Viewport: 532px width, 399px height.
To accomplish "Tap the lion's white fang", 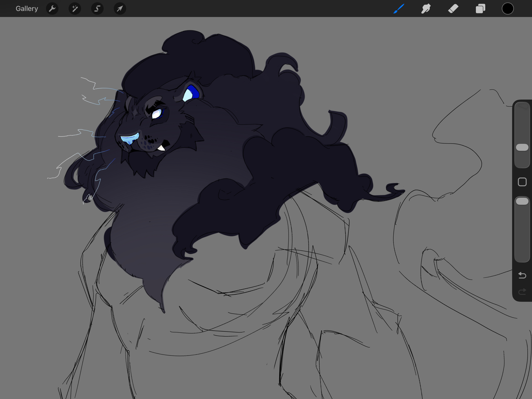I will pos(161,147).
